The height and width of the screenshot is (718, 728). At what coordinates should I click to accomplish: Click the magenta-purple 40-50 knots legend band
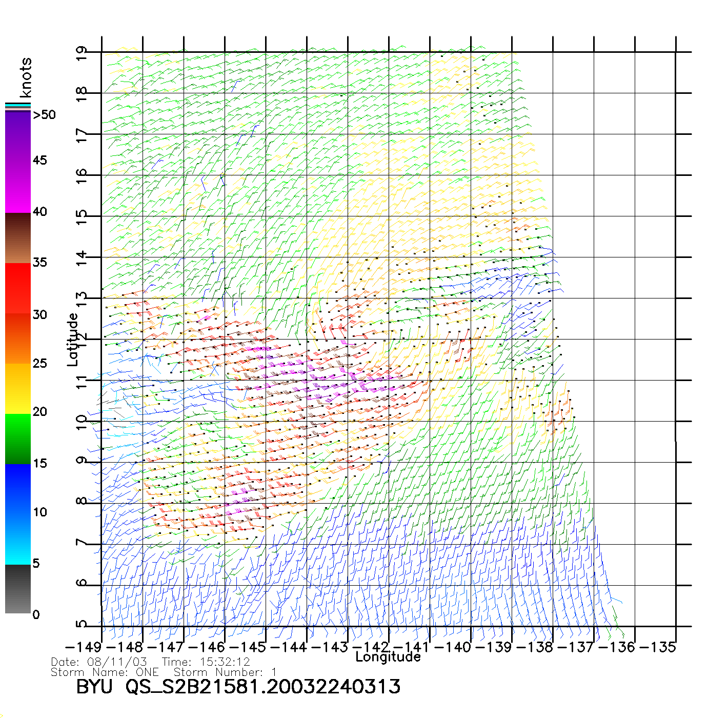pos(18,162)
